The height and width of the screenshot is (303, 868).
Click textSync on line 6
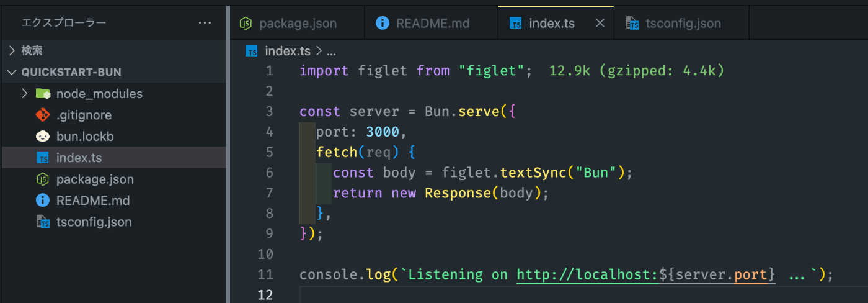[x=533, y=173]
